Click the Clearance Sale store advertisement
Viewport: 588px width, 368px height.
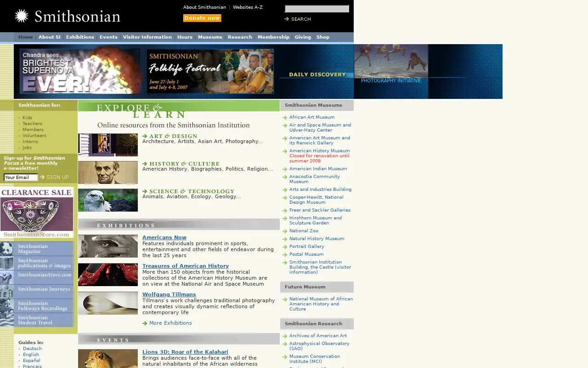click(37, 213)
